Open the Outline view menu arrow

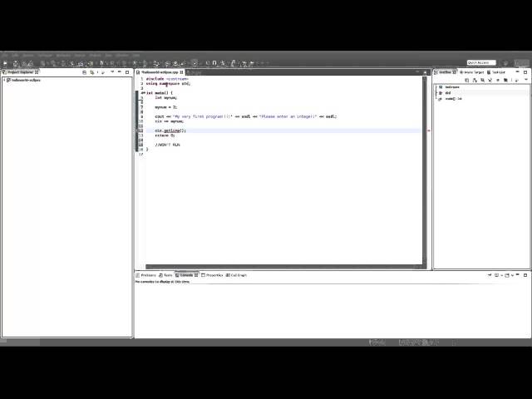526,80
